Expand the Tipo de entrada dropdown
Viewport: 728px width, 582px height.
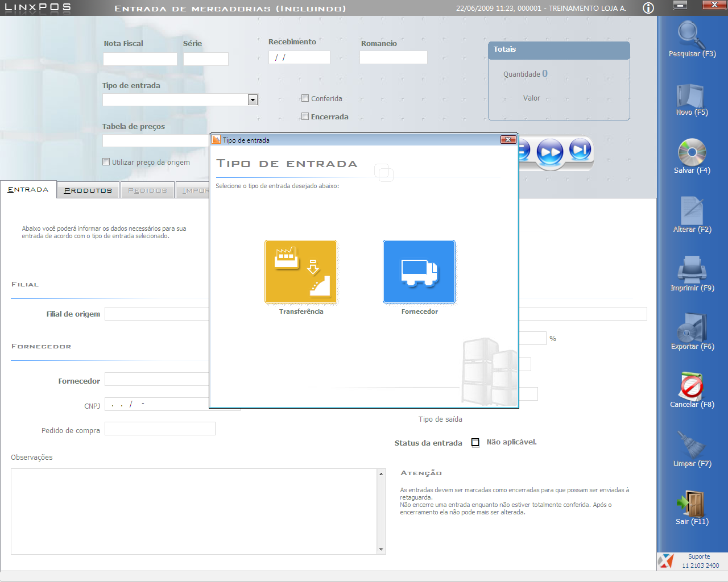[253, 100]
